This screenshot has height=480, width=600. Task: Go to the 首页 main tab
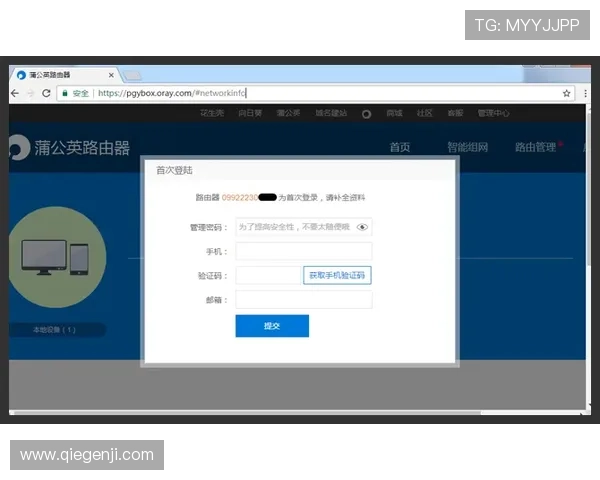400,147
